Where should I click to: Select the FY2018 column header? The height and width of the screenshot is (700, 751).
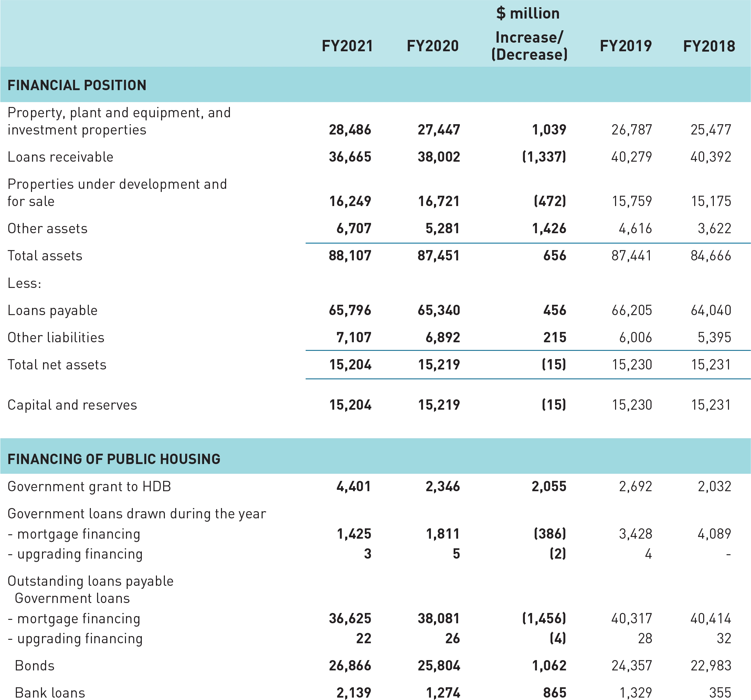pyautogui.click(x=709, y=46)
